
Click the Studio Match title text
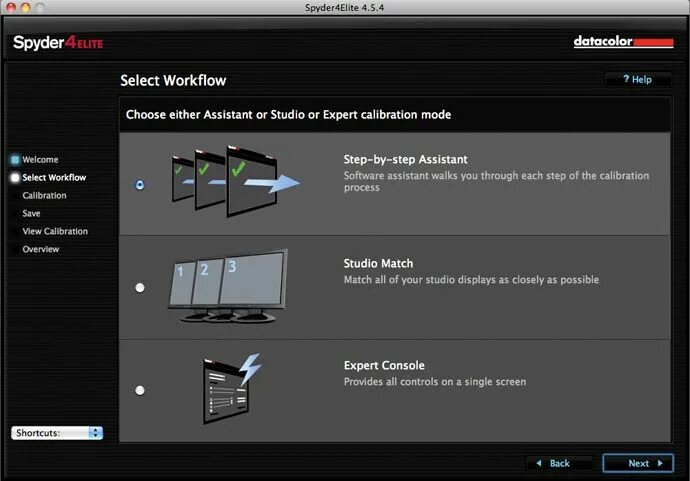[x=378, y=263]
